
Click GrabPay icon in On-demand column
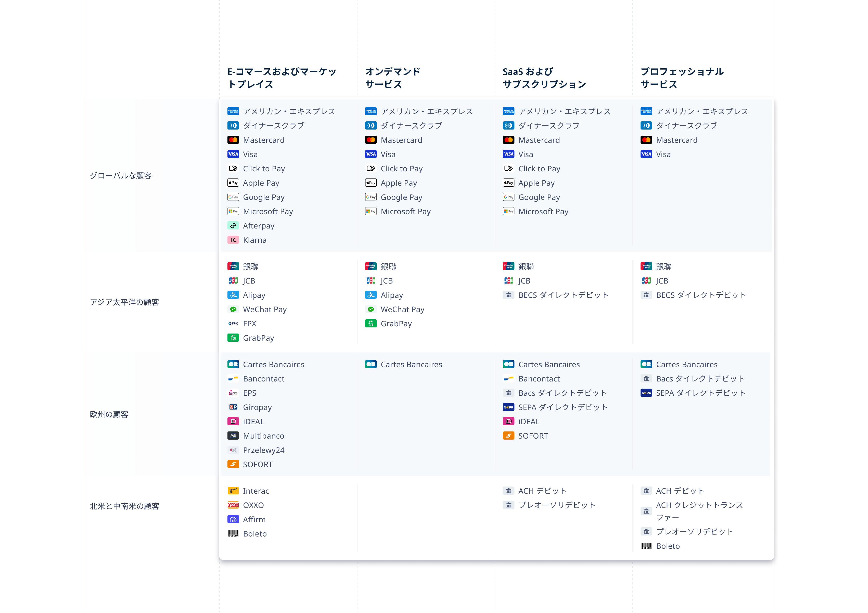[x=371, y=324]
